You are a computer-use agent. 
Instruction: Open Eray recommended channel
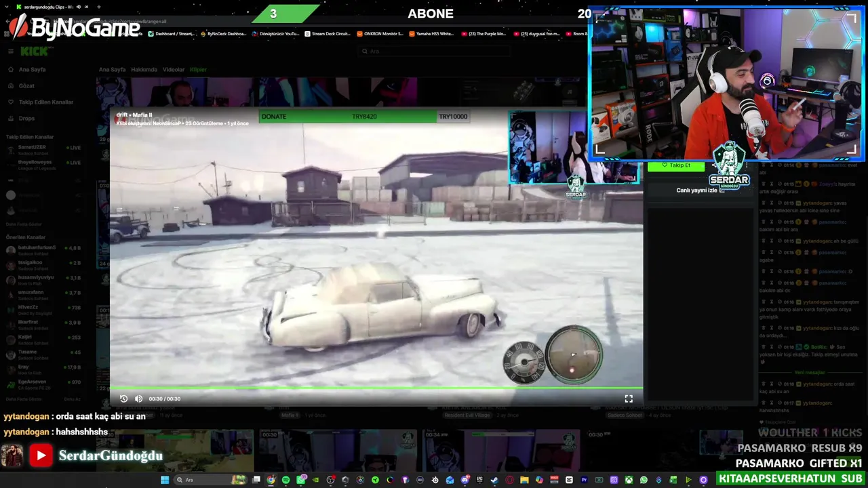43,369
